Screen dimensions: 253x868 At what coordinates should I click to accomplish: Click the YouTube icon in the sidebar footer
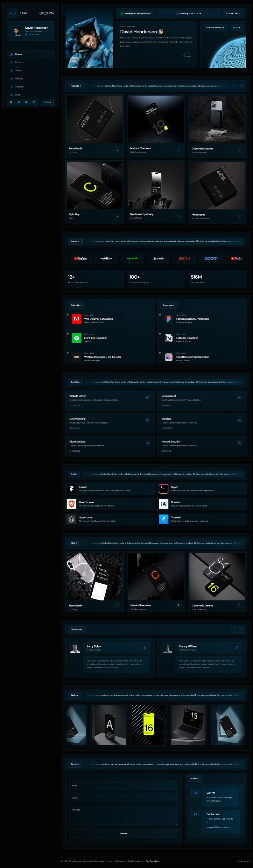click(34, 102)
